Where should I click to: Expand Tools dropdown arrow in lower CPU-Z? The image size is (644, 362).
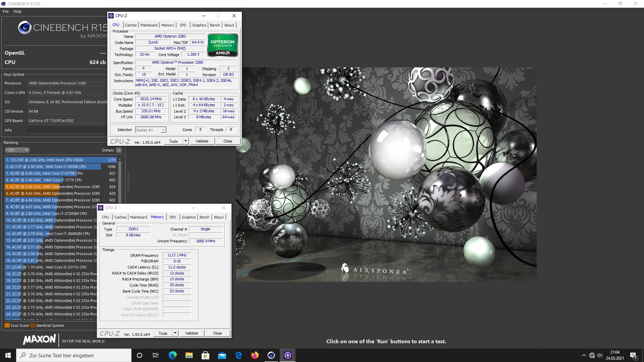(175, 333)
